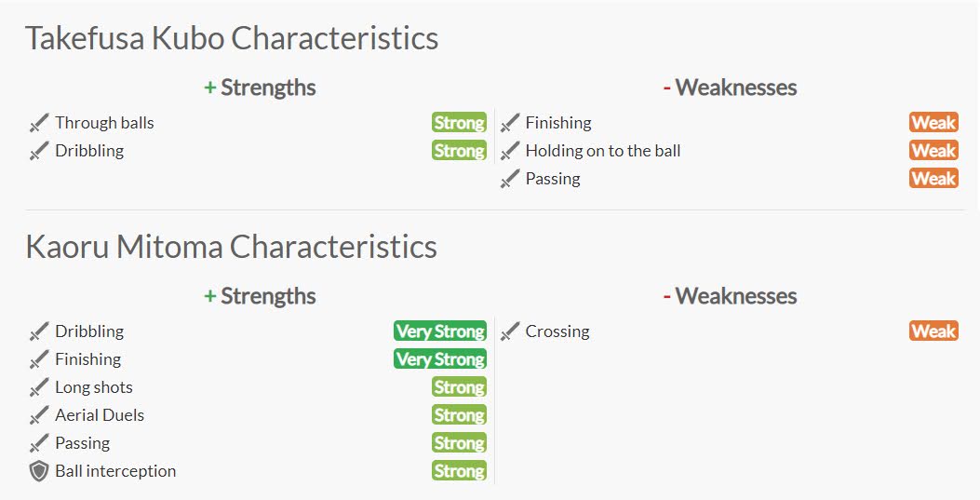980x500 pixels.
Task: Click sword icon beside Kubo's Finishing weakness
Action: tap(509, 123)
